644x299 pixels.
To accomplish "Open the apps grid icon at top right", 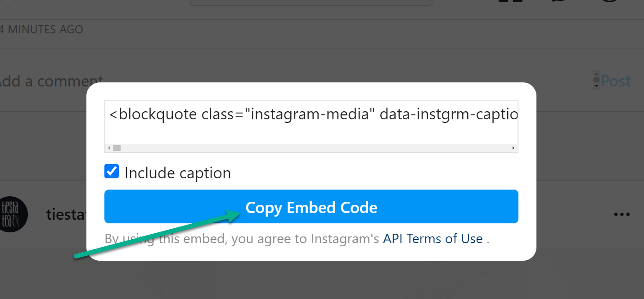I will click(511, 2).
